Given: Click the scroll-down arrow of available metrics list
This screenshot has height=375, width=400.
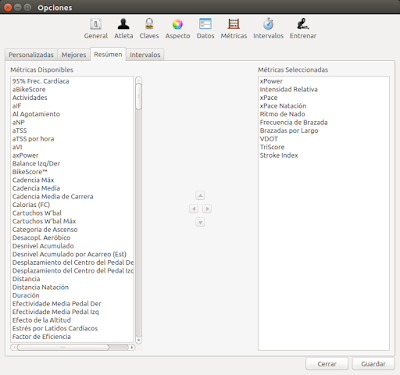Looking at the screenshot, I should coord(139,340).
